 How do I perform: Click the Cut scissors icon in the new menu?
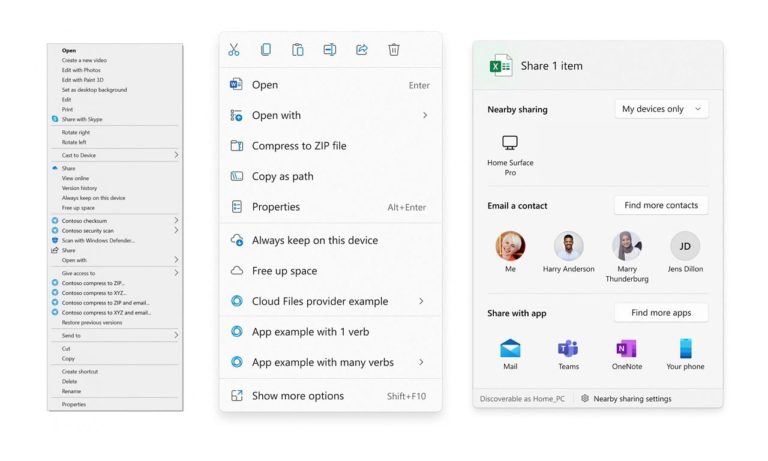(234, 49)
